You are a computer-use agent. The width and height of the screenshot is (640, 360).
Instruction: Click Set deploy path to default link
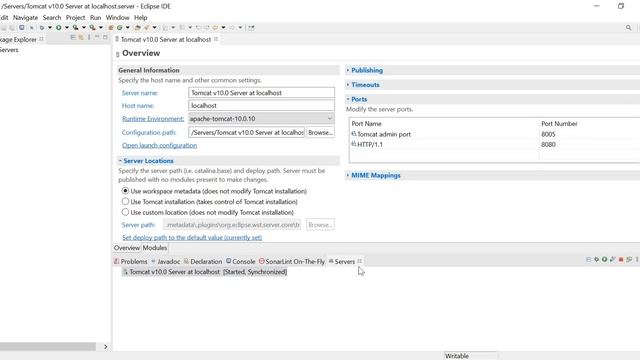click(x=192, y=237)
